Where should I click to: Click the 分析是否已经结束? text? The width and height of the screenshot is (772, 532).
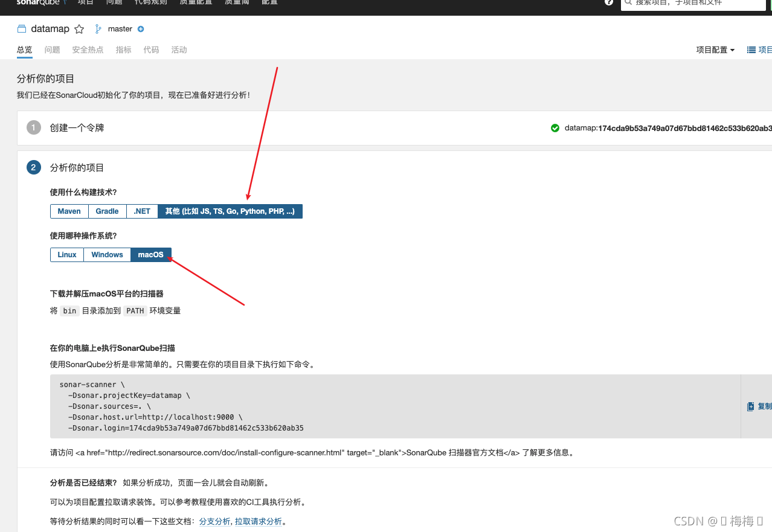[x=83, y=483]
